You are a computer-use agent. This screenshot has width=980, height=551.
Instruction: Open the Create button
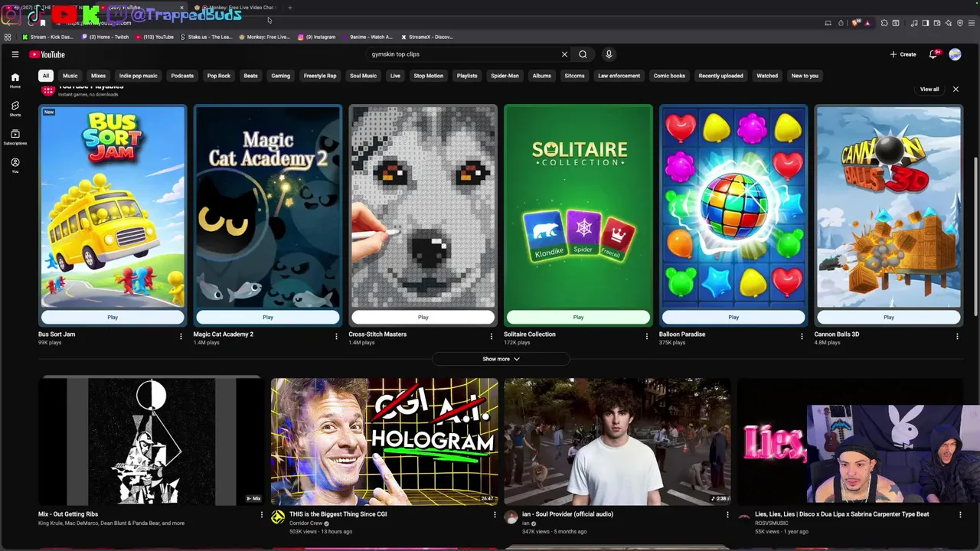(x=903, y=54)
